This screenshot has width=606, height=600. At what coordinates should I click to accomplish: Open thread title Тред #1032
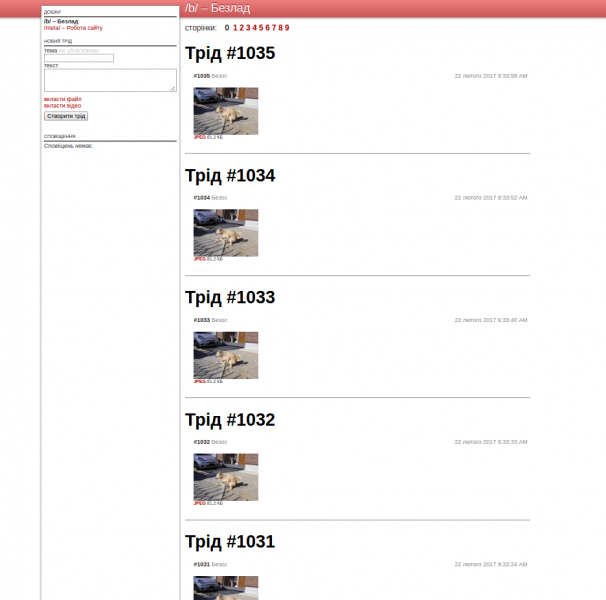tap(230, 419)
